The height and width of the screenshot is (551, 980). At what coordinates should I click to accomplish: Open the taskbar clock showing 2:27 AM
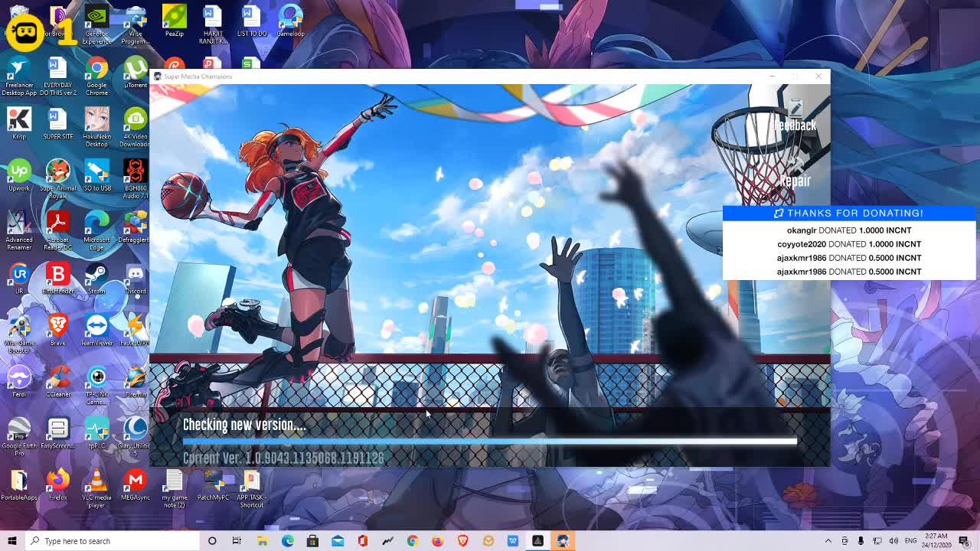(938, 541)
